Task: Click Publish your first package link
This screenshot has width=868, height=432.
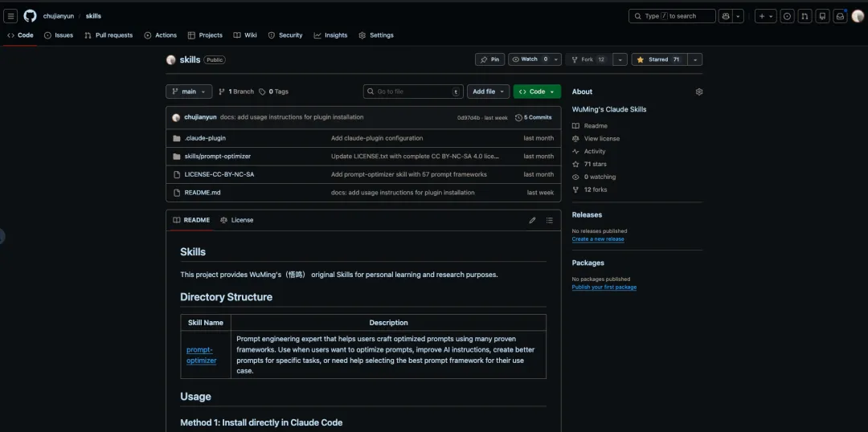Action: click(604, 287)
